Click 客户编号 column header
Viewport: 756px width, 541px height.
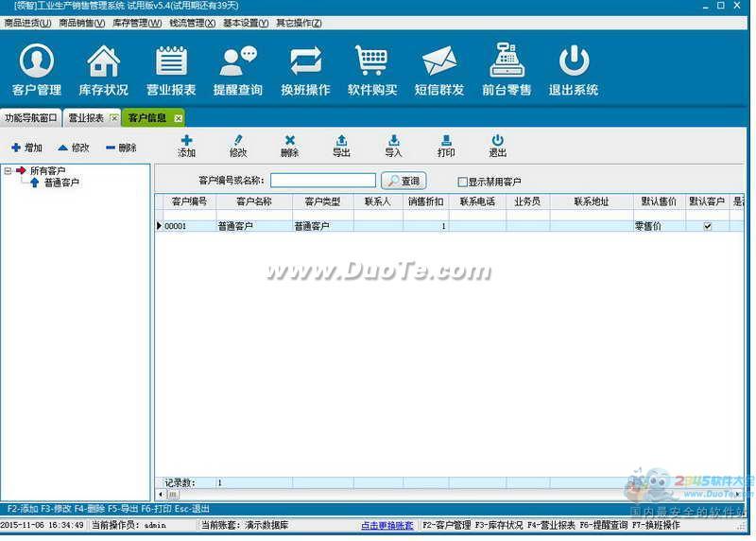coord(189,201)
